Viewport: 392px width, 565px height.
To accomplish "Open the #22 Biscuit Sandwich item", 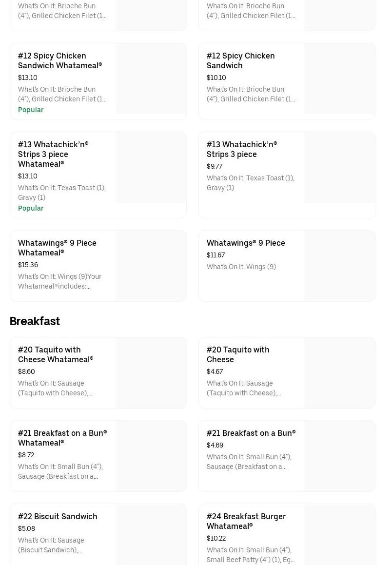I will pyautogui.click(x=58, y=516).
